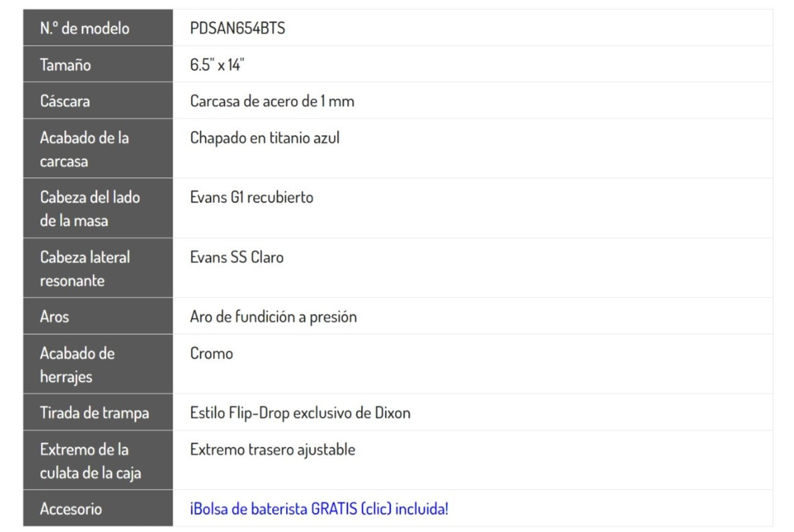Viewport: 794px width, 532px height.
Task: Select 'Aro de fundición a presión' text
Action: (273, 317)
